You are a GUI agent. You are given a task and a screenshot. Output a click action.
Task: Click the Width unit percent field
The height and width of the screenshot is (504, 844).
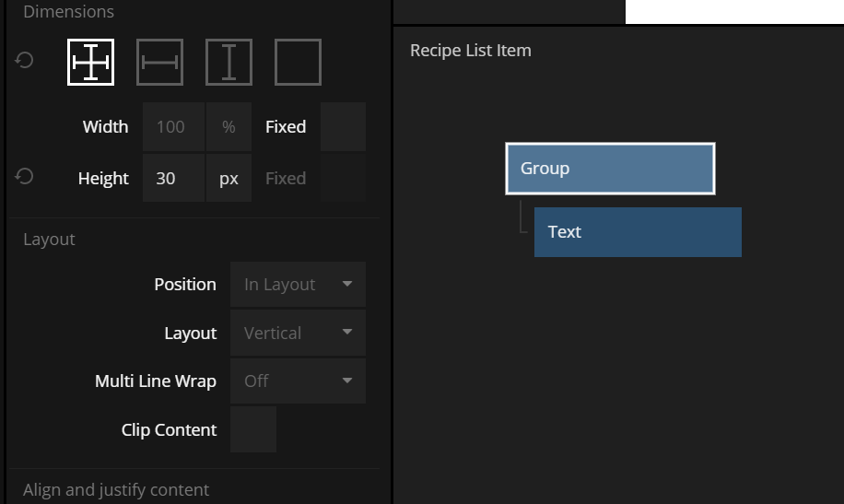[229, 127]
